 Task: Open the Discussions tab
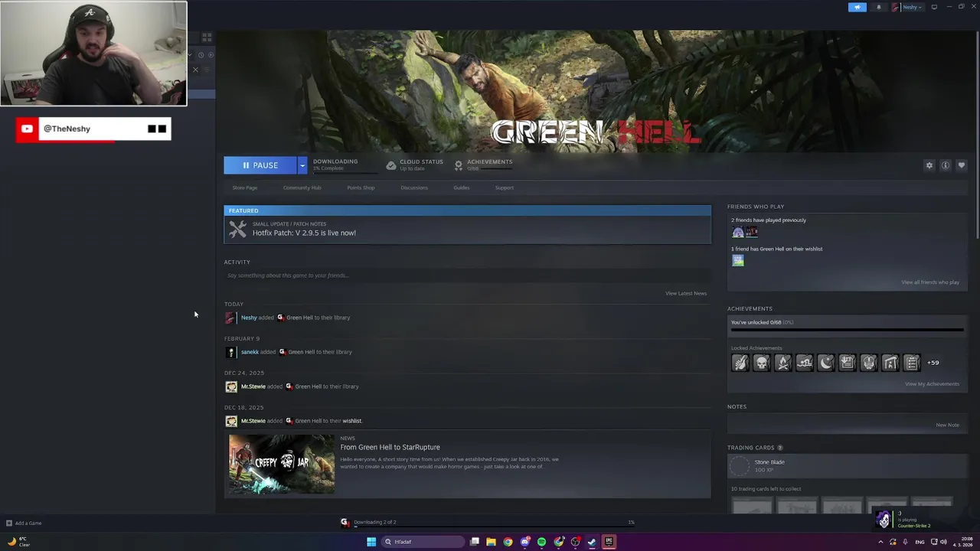[x=414, y=187]
